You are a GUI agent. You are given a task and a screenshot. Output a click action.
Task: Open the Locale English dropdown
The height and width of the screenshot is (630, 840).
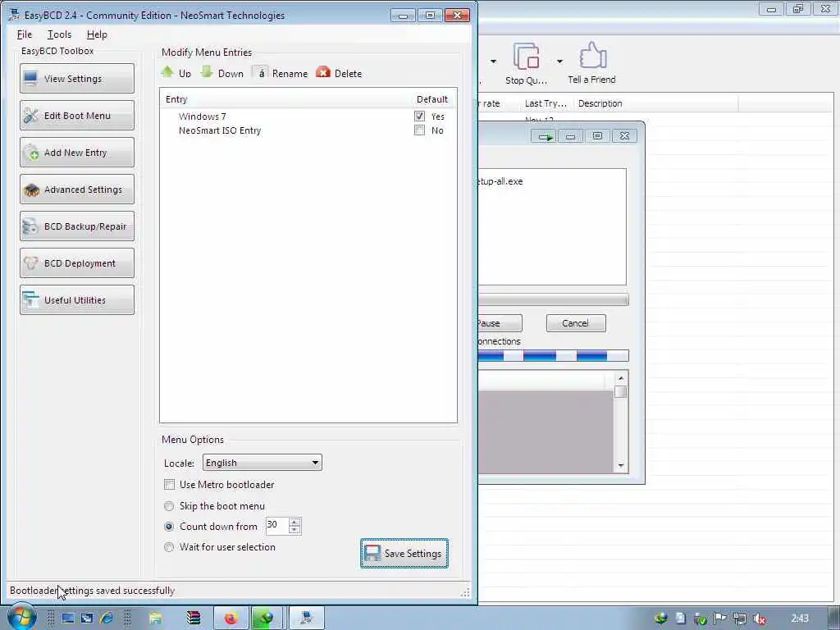(262, 463)
